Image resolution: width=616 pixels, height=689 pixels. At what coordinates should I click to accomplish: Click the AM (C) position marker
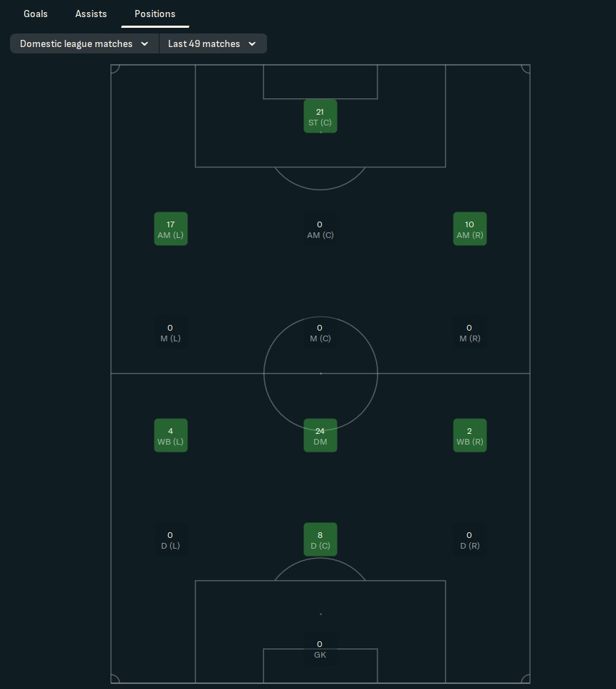tap(320, 229)
